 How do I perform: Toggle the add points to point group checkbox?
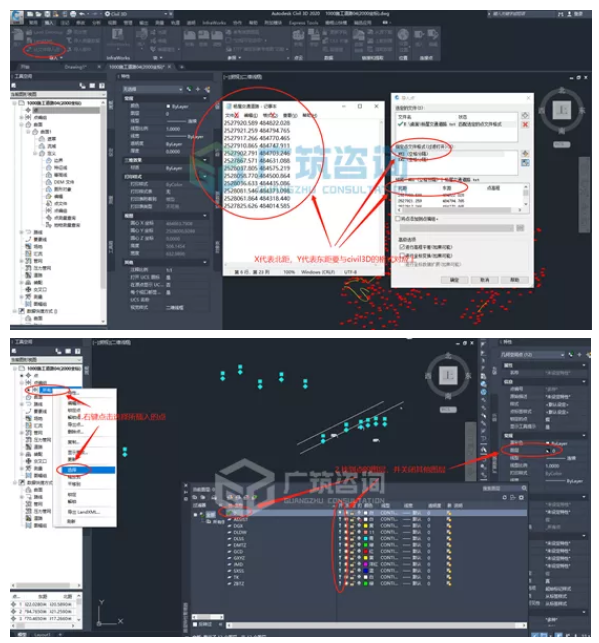398,219
